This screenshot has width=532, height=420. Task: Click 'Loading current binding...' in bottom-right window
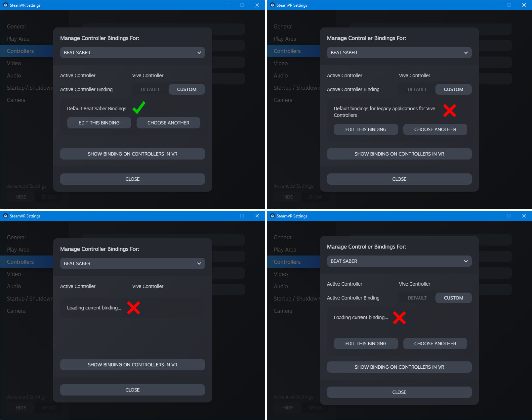361,317
